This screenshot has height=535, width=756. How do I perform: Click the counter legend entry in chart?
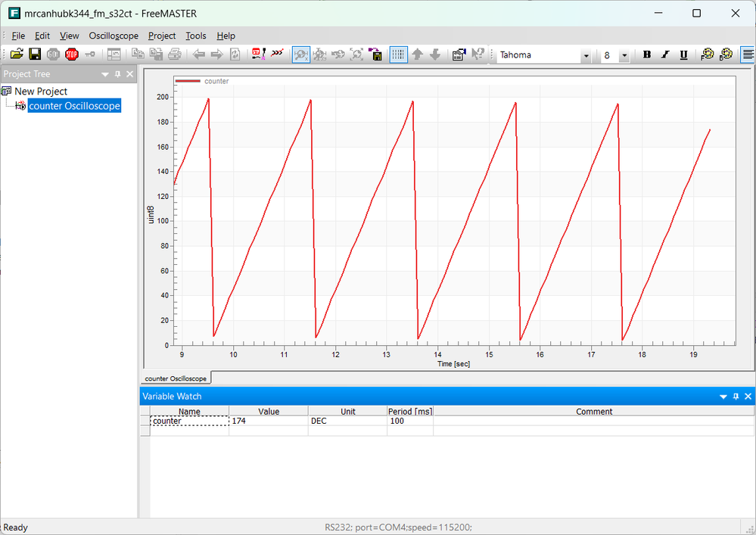202,81
